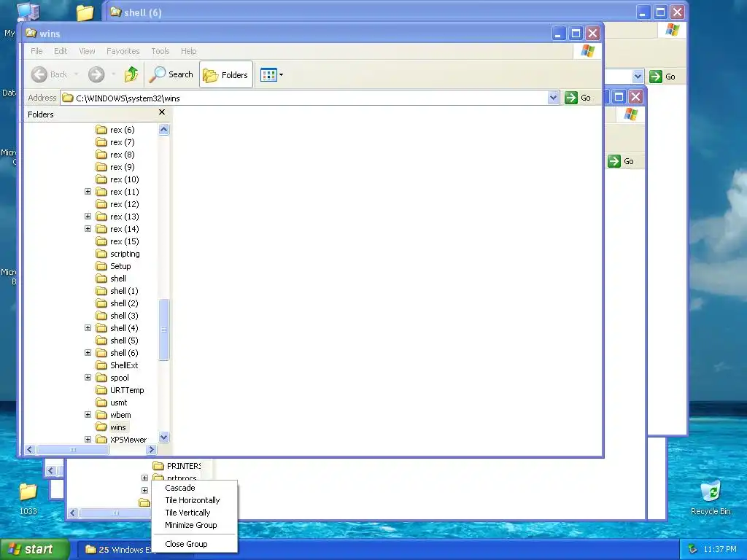747x560 pixels.
Task: Select the shell folder icon
Action: tap(101, 278)
